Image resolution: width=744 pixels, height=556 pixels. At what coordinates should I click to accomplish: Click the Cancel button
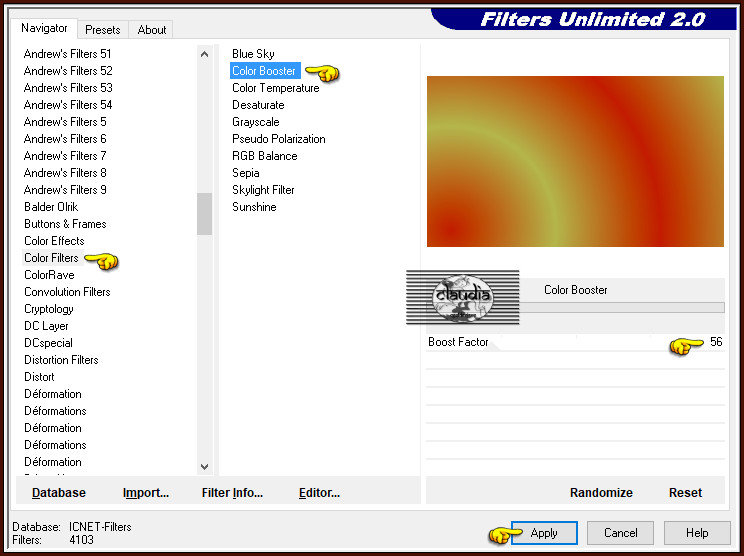(620, 533)
